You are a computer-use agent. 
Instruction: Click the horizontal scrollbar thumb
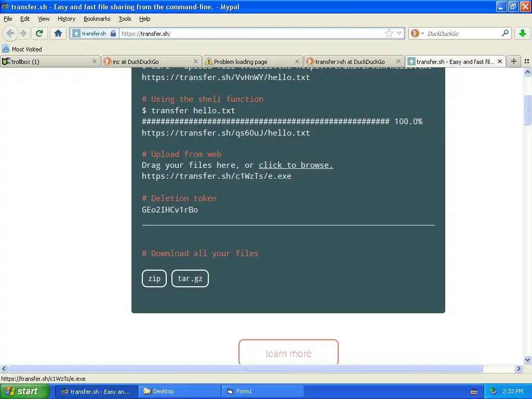[246, 369]
